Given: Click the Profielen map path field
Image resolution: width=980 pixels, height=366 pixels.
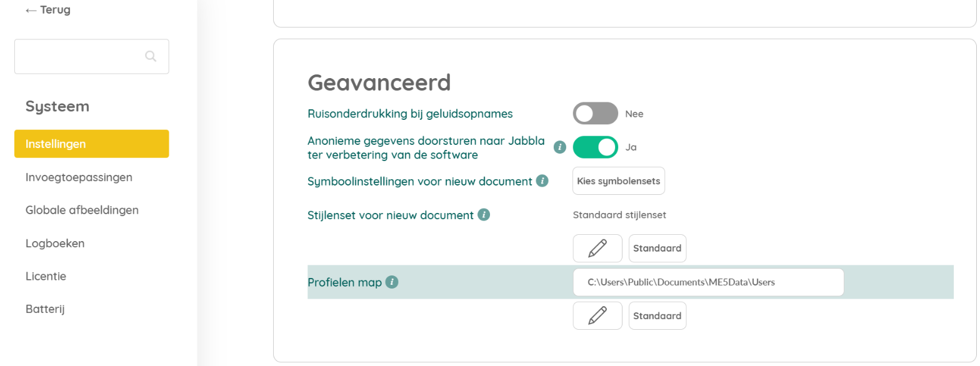Looking at the screenshot, I should pos(708,282).
